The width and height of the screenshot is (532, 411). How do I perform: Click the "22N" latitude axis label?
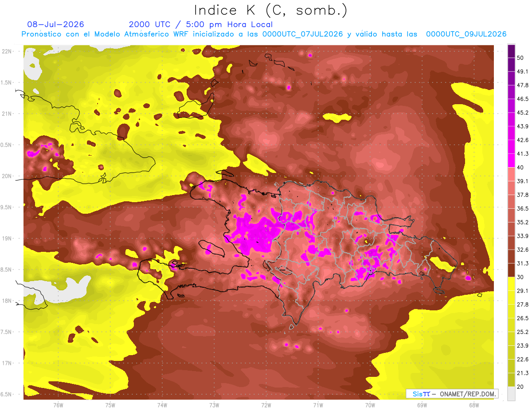tap(7, 51)
